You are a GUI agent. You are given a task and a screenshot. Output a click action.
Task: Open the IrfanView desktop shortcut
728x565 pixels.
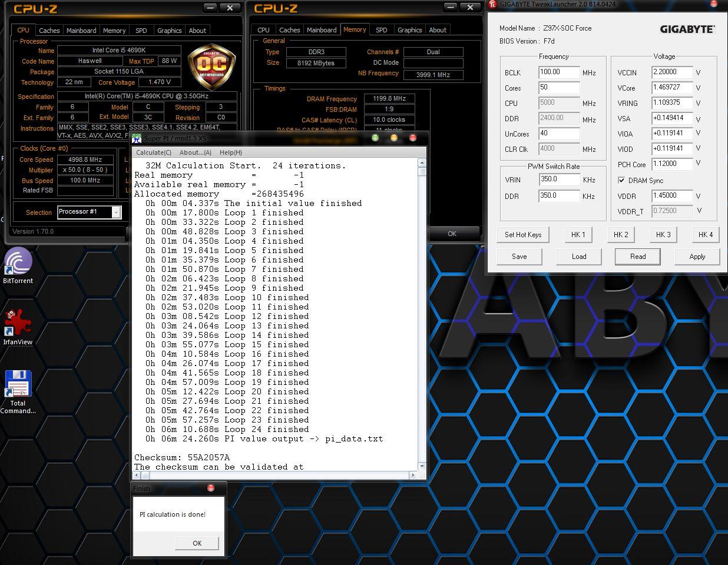18,327
